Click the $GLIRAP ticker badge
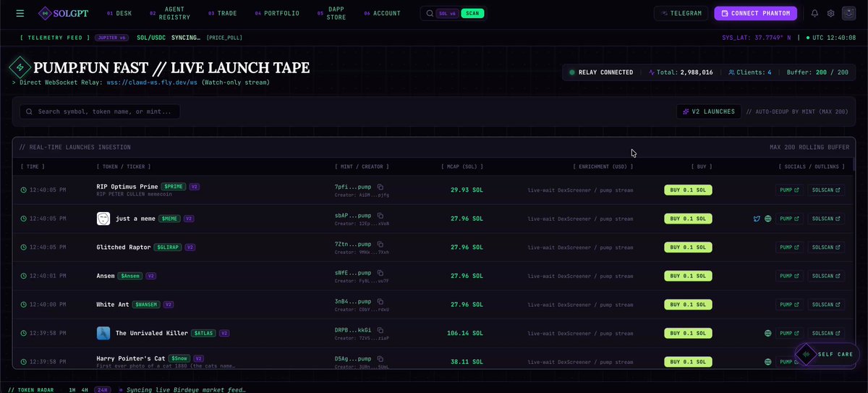This screenshot has width=868, height=393. (x=168, y=247)
